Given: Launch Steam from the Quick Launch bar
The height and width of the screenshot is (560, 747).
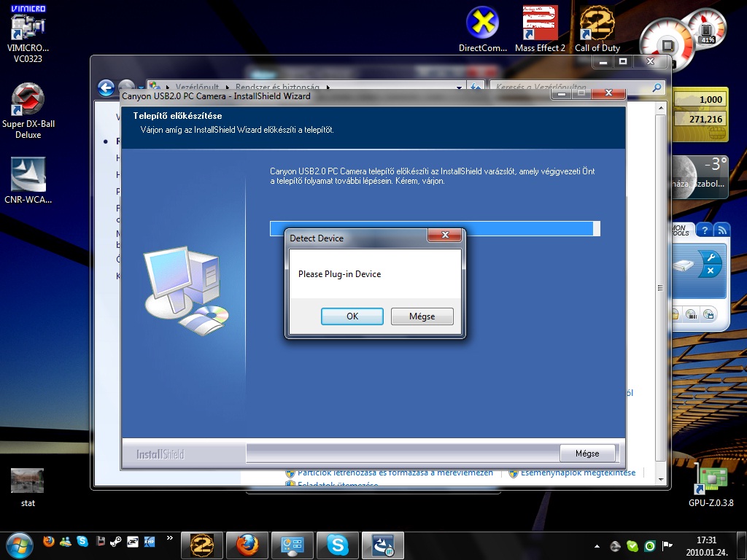Looking at the screenshot, I should 116,542.
